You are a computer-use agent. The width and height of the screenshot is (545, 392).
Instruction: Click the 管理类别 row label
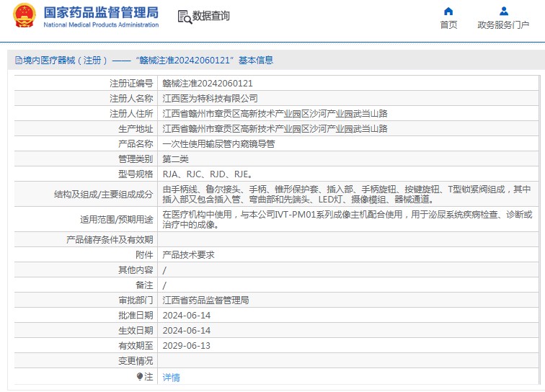pyautogui.click(x=136, y=159)
